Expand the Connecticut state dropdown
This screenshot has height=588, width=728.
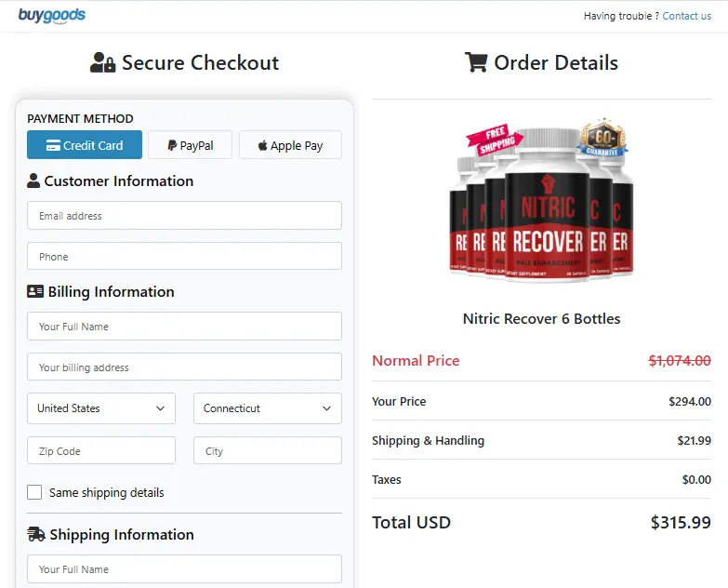point(268,408)
